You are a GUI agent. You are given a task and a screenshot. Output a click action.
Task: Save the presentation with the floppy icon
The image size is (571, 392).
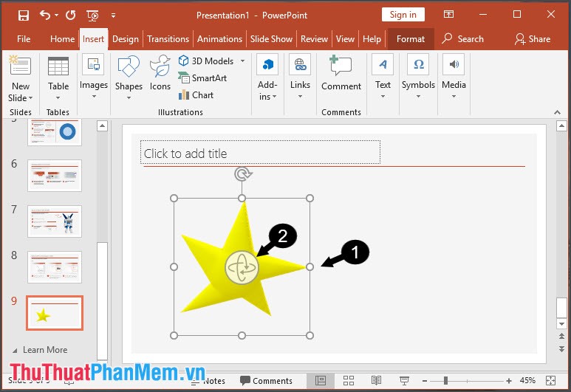(x=24, y=16)
